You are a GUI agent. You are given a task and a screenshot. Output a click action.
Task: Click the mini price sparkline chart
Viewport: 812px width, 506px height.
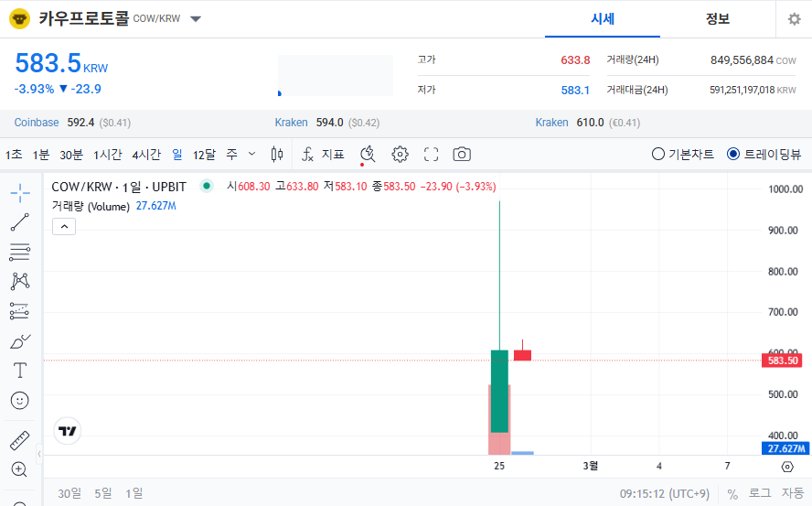336,76
